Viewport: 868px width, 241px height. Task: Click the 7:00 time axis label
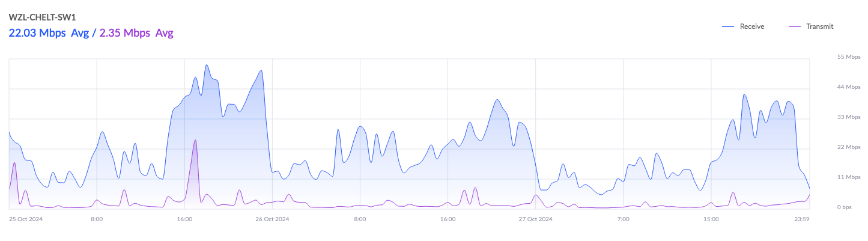[624, 219]
